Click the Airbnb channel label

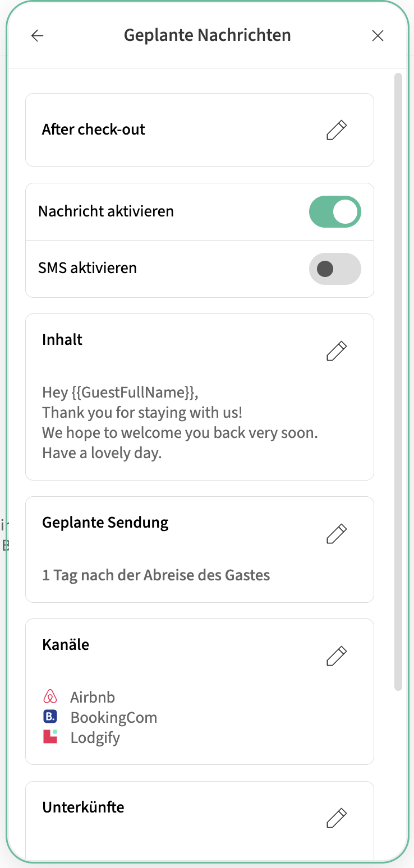pyautogui.click(x=93, y=698)
